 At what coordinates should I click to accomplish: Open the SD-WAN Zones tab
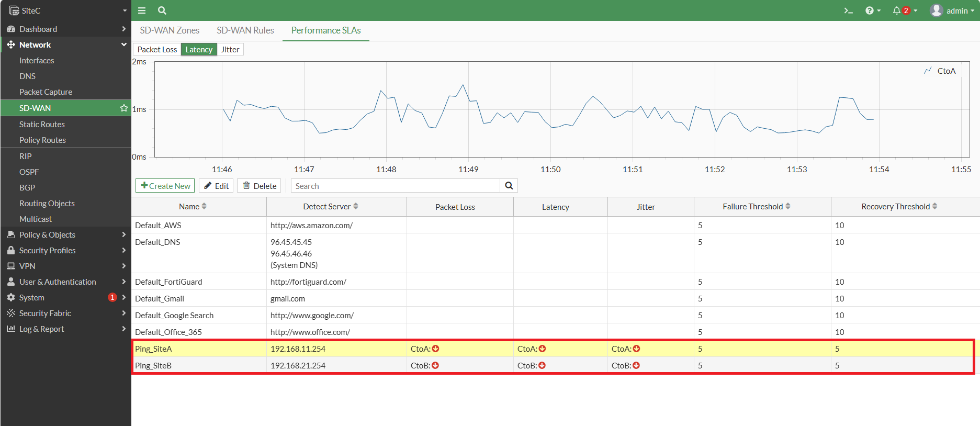(x=170, y=30)
